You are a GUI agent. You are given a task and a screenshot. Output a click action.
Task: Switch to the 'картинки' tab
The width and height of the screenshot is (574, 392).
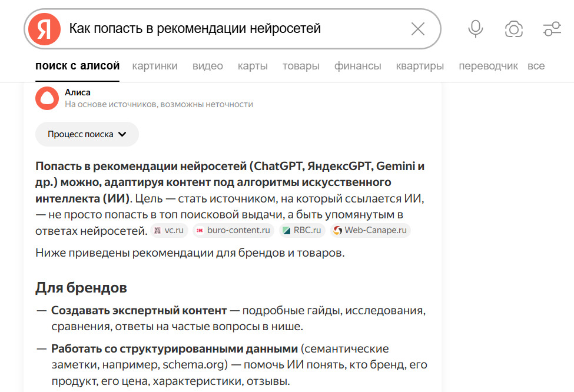tap(155, 66)
